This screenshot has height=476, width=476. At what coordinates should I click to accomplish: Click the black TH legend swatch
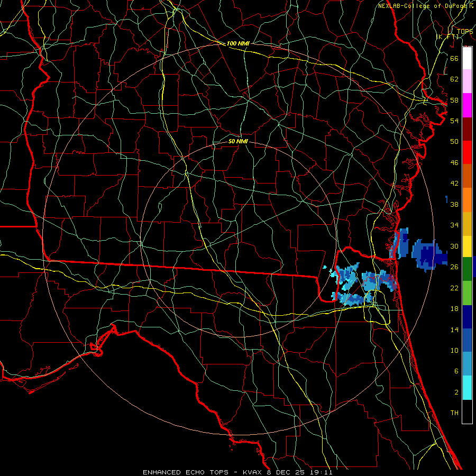coord(467,411)
